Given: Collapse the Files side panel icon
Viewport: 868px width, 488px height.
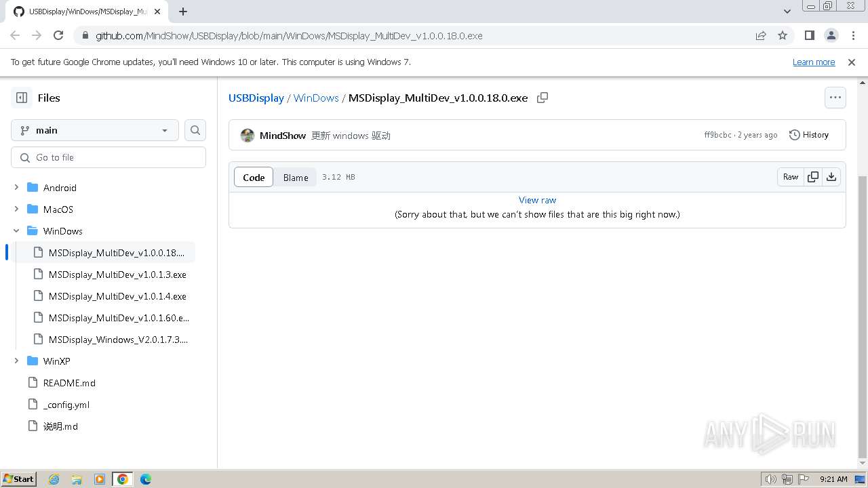Looking at the screenshot, I should (22, 98).
